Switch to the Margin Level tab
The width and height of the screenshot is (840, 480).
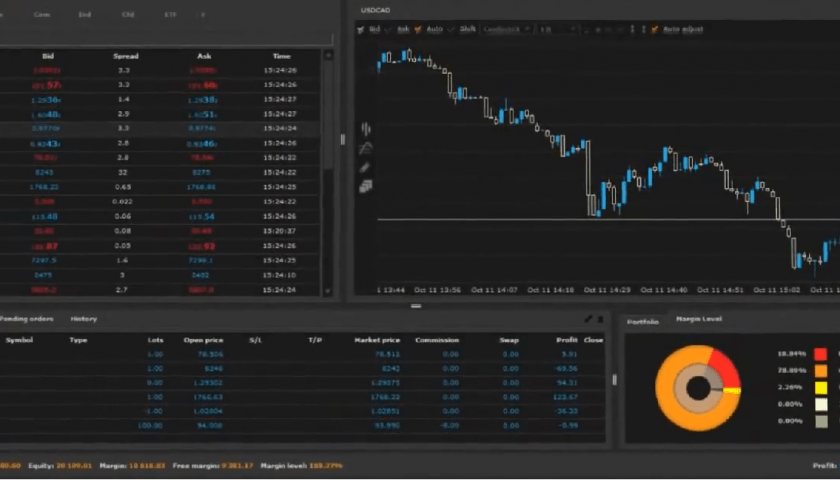[698, 319]
